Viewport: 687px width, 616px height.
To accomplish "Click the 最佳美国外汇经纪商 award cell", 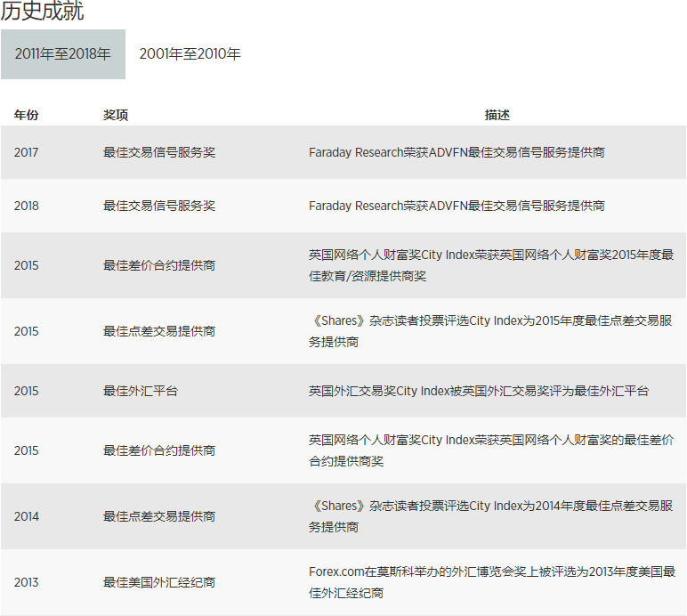I will (159, 582).
